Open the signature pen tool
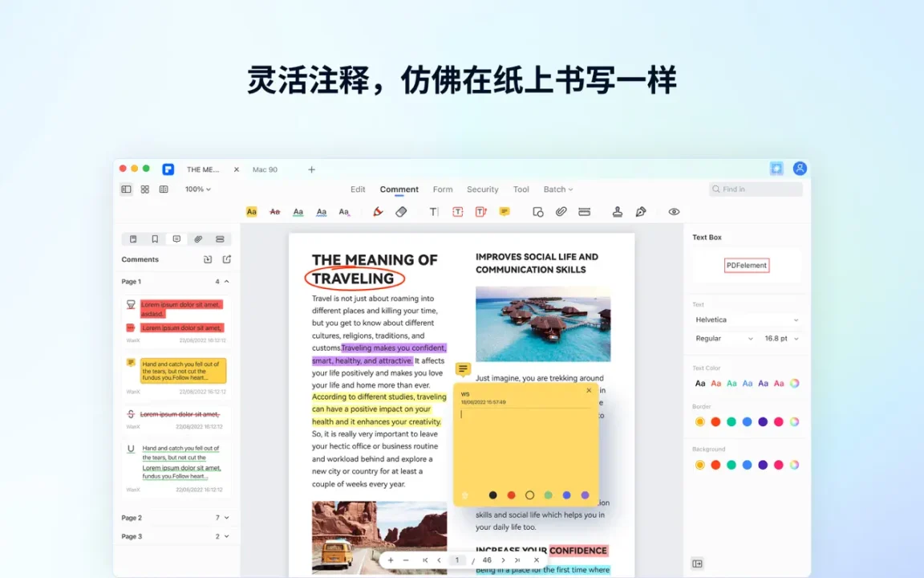Viewport: 924px width, 578px height. [x=641, y=212]
